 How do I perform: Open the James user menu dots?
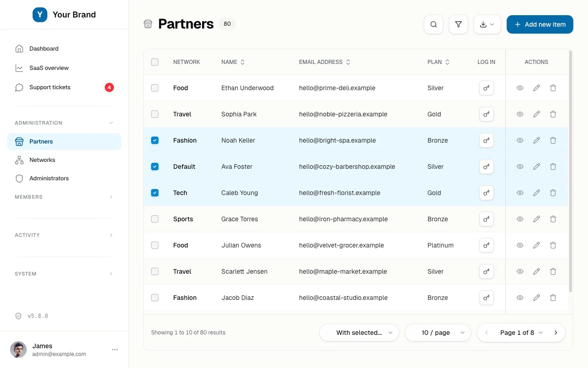(115, 350)
